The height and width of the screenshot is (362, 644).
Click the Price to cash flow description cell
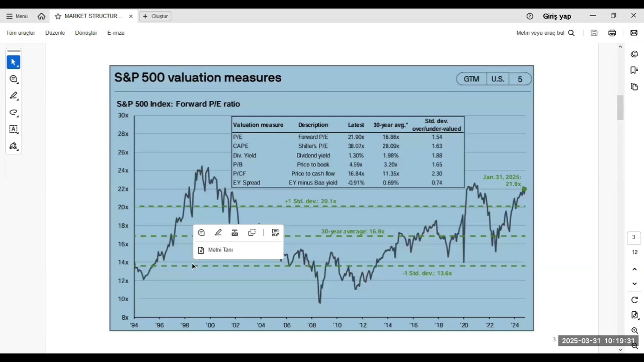(313, 174)
